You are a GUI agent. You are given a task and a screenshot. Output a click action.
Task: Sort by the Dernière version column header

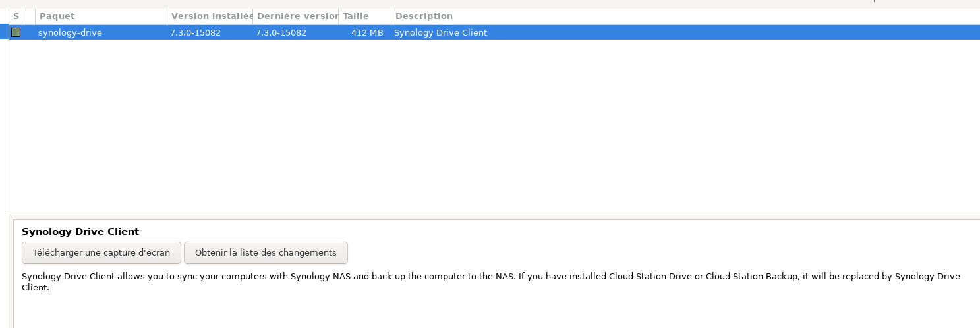tap(296, 16)
